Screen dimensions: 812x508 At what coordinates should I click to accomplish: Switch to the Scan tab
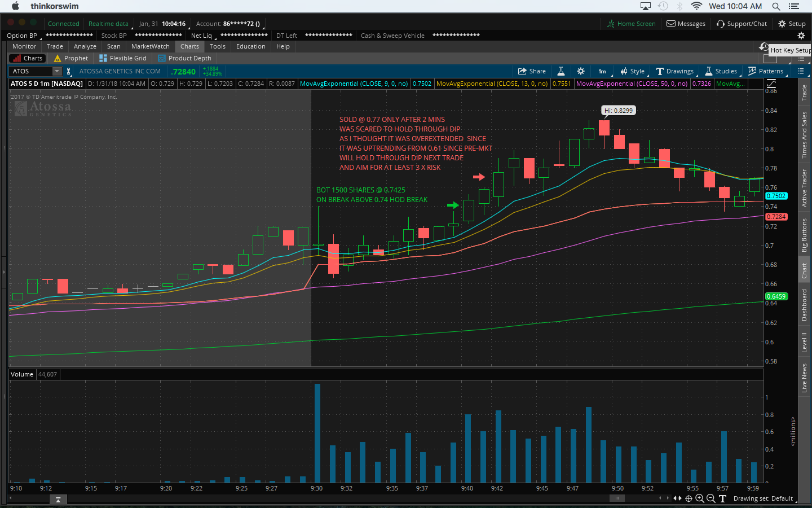(114, 46)
